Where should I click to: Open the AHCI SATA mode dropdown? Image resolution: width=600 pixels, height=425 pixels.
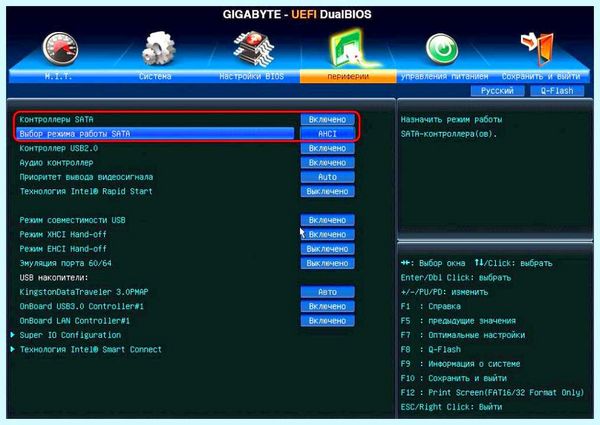click(x=327, y=134)
